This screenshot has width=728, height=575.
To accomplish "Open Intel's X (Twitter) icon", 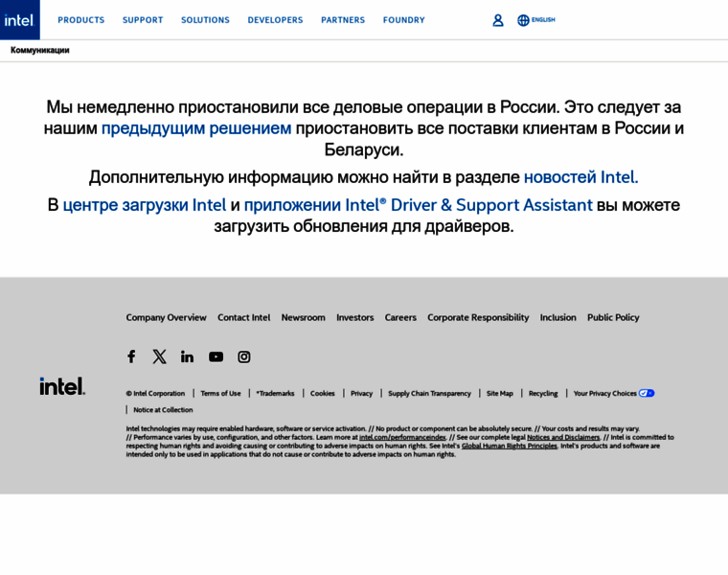I will point(159,356).
